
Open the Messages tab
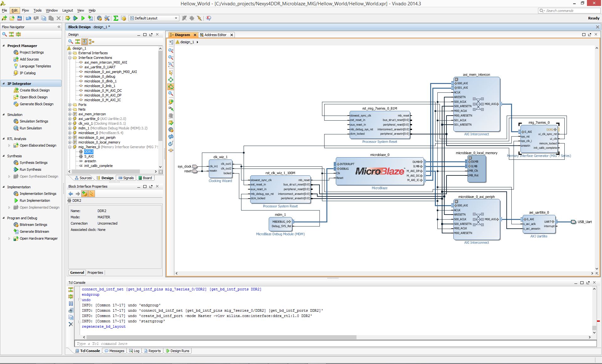(114, 351)
